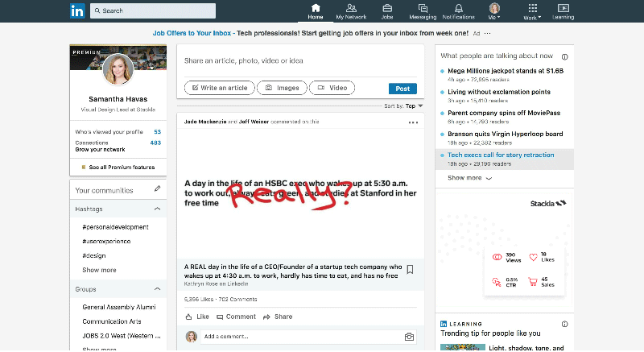Open the A REAL day in the life article title

[x=293, y=271]
